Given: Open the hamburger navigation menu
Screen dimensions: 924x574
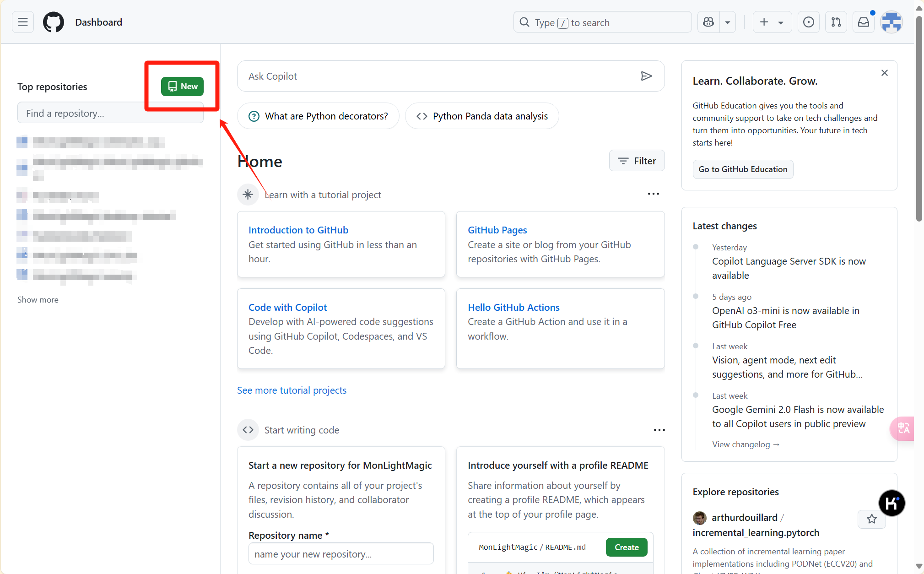Looking at the screenshot, I should pyautogui.click(x=23, y=22).
